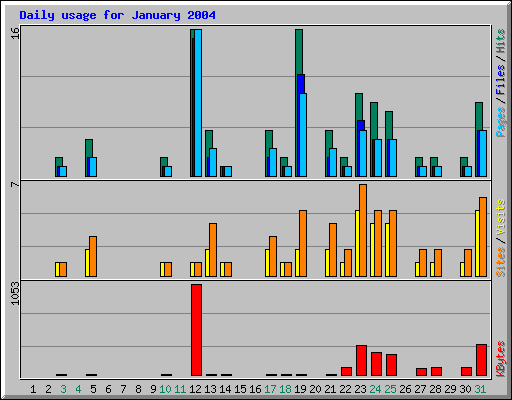The height and width of the screenshot is (400, 512).
Task: Click day label "22" on the axis
Action: coord(346,389)
